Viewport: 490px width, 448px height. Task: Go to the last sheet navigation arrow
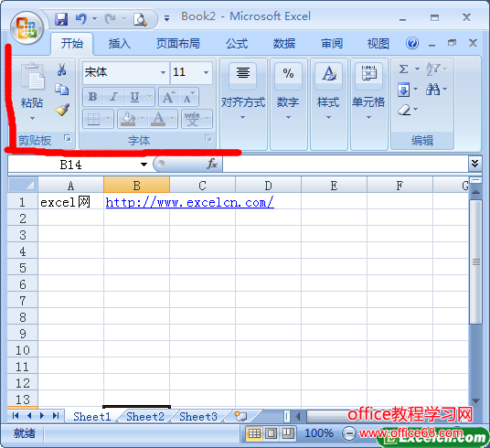56,415
